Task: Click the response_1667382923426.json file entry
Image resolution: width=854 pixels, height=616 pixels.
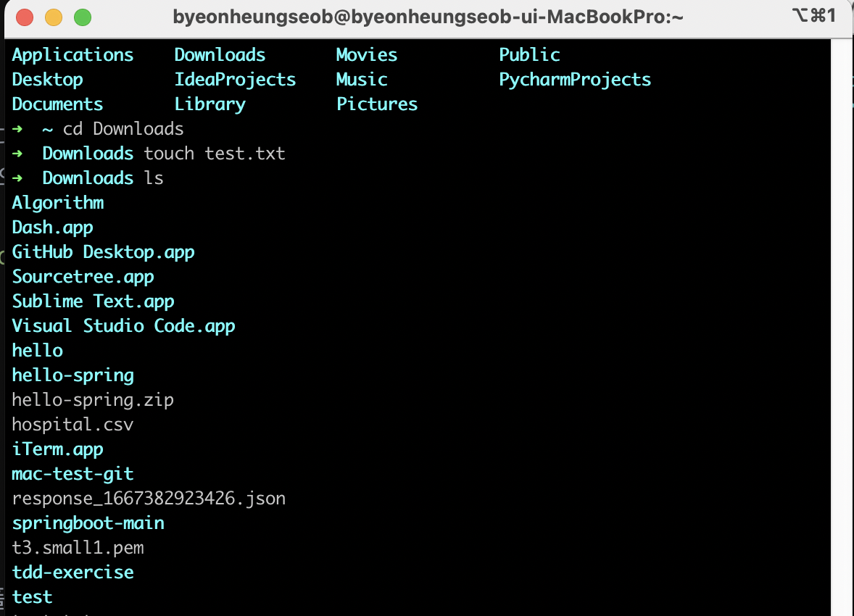Action: click(149, 499)
